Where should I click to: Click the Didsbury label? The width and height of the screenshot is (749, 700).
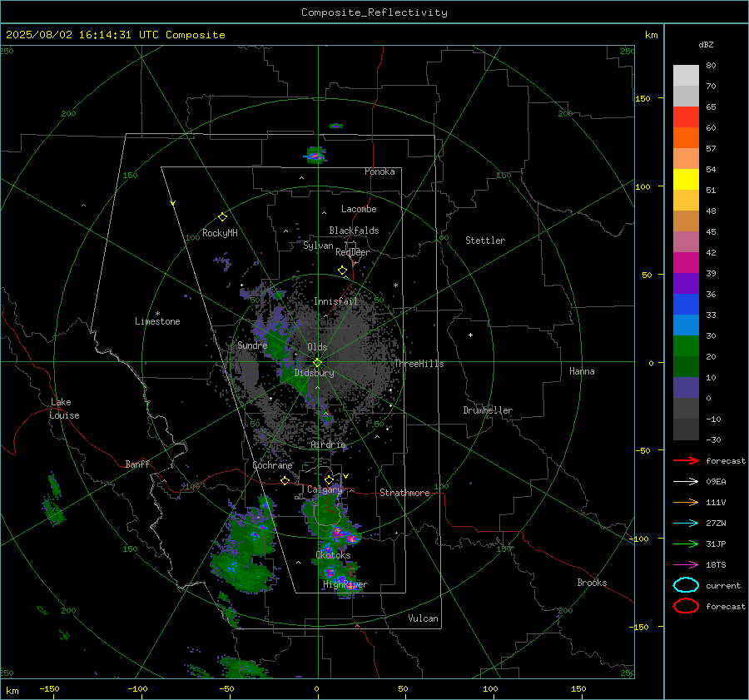click(315, 373)
